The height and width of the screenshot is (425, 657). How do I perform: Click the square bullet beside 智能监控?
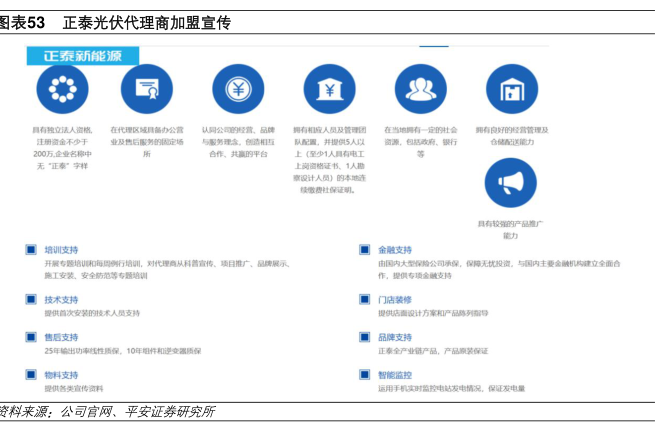click(x=365, y=374)
